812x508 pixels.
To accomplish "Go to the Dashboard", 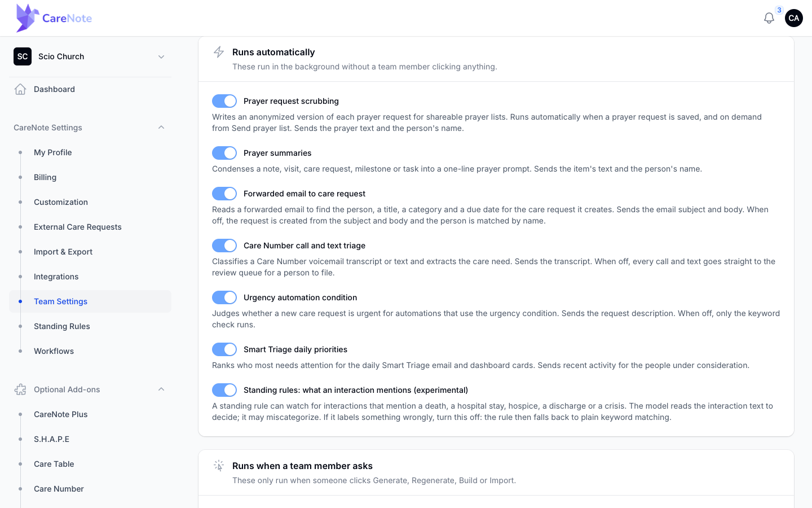I will (90, 89).
